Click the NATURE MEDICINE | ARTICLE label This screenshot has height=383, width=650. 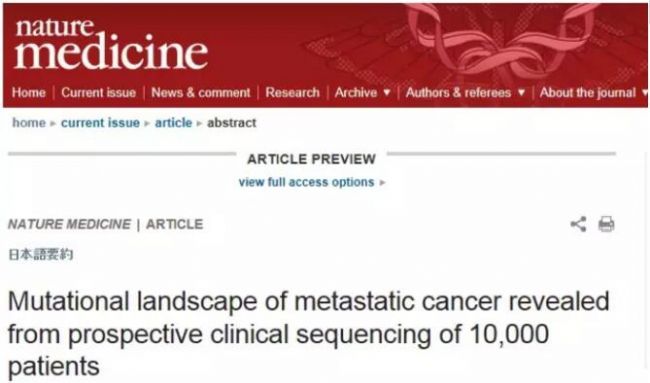(106, 224)
